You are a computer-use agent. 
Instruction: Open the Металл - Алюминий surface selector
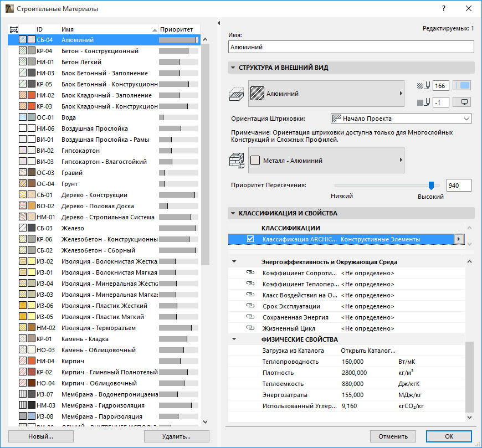click(326, 161)
